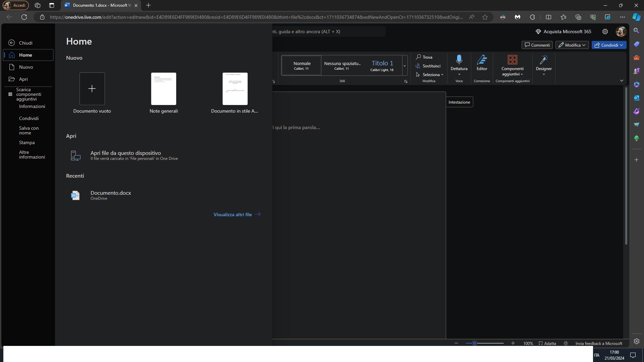Screen dimensions: 644x362
Task: Add page to favorites star icon
Action: click(x=485, y=17)
